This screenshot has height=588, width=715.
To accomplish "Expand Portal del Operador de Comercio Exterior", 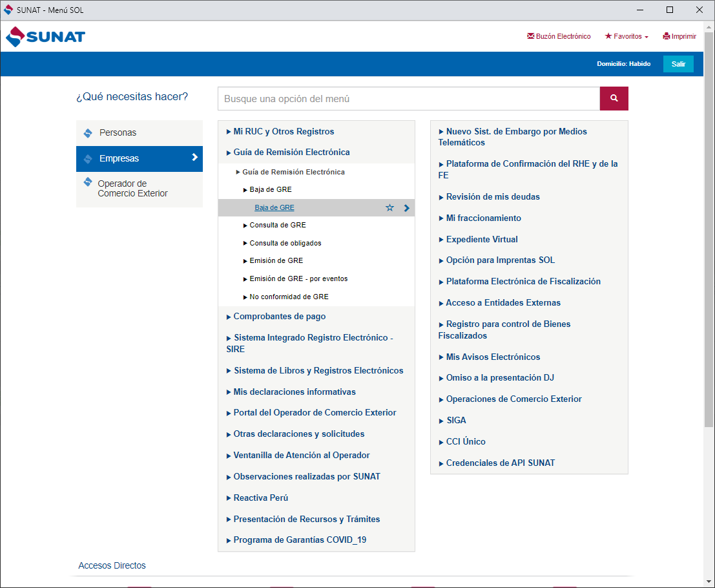I will click(x=311, y=412).
